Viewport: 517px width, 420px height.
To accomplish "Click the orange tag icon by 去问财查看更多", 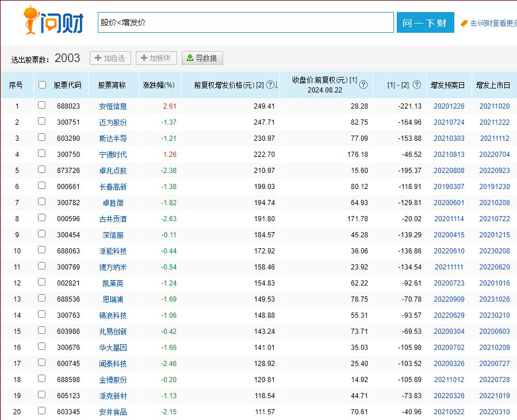I will 464,23.
